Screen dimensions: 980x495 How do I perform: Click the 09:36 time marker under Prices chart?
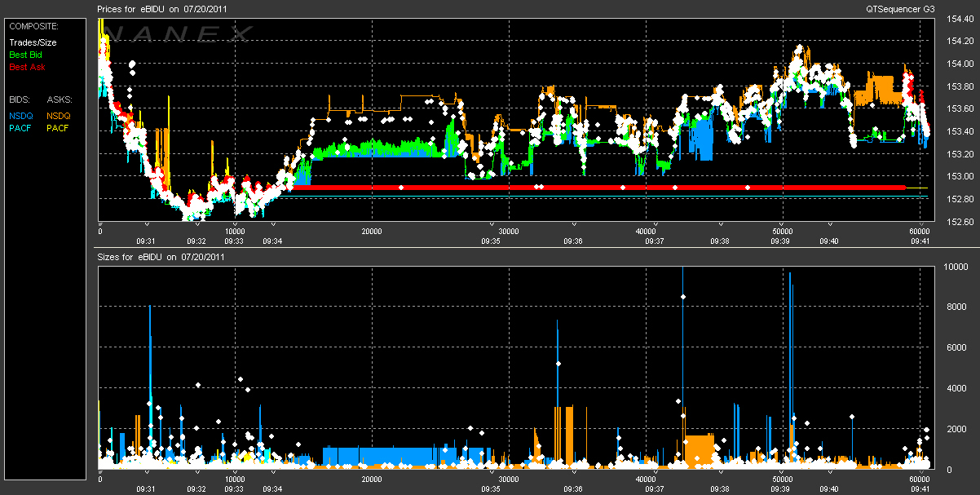pyautogui.click(x=573, y=241)
